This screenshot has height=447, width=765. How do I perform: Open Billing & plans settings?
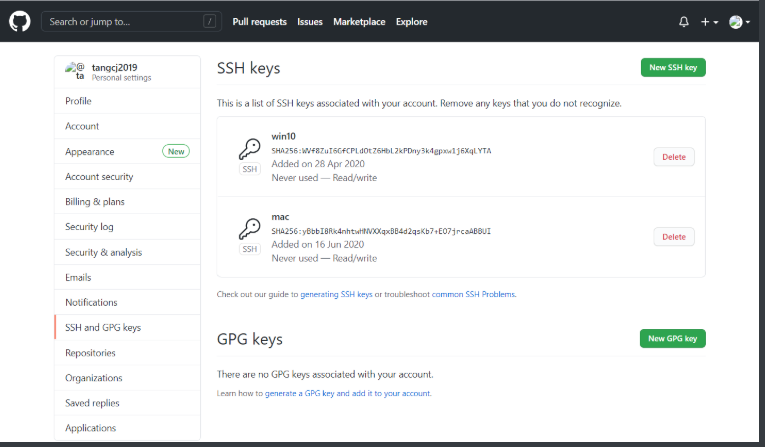tap(127, 202)
